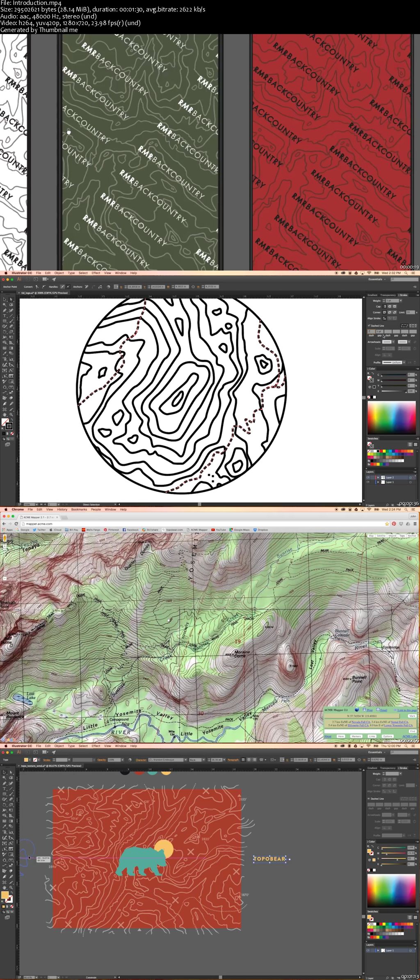Click Spotlight search icon in tid_logo menu bar

[406, 273]
